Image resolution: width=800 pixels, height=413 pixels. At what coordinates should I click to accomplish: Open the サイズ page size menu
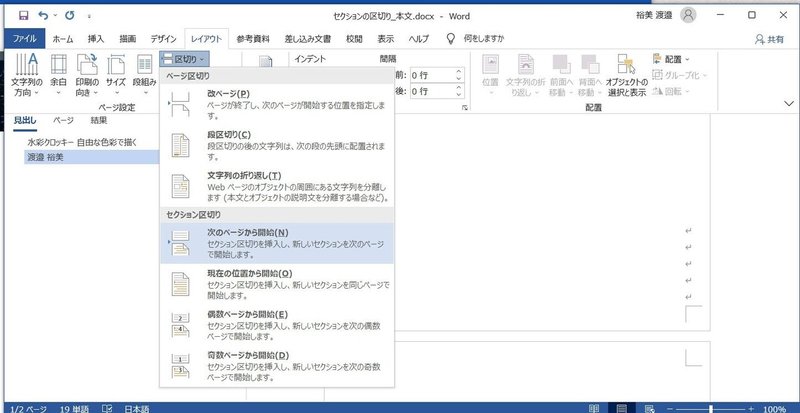[116, 75]
